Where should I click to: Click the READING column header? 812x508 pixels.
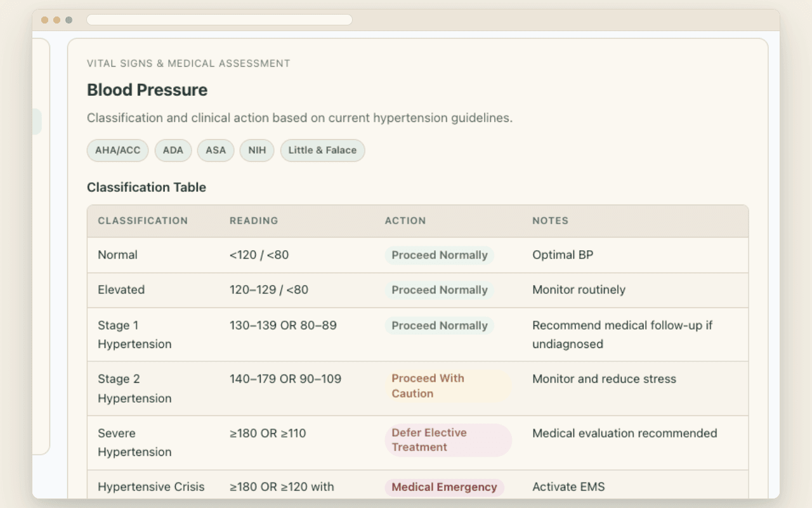tap(254, 221)
